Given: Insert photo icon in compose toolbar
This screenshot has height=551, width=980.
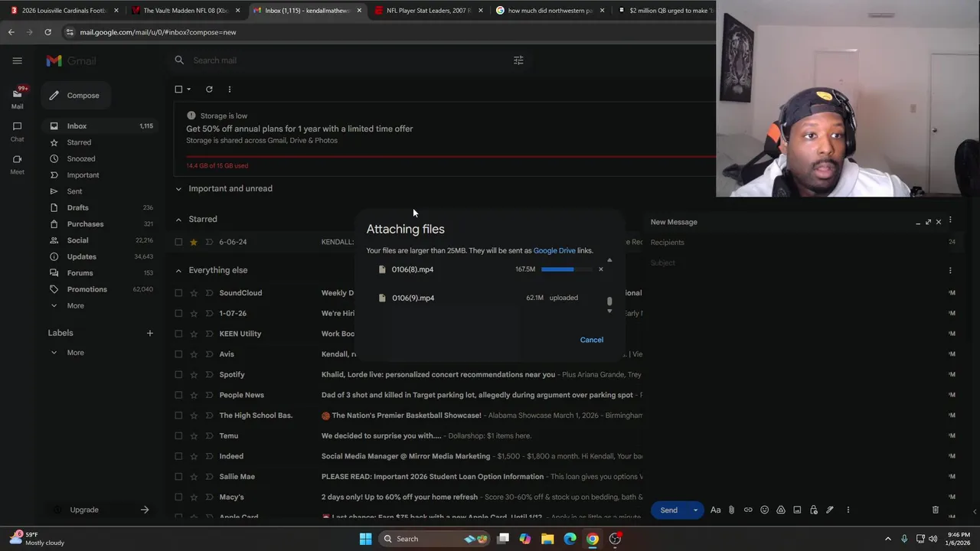Looking at the screenshot, I should (797, 510).
